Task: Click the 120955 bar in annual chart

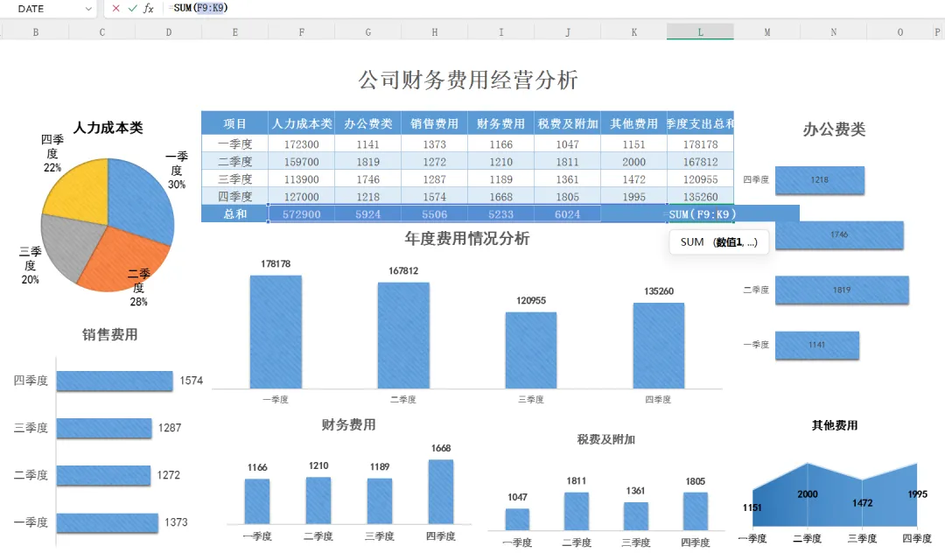Action: coord(531,350)
